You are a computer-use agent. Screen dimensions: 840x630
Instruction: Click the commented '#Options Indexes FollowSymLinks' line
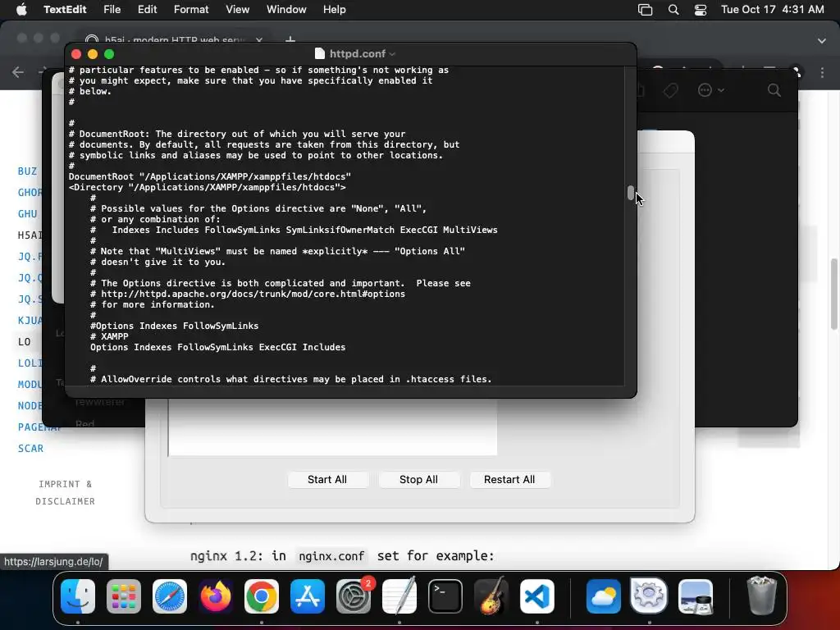pyautogui.click(x=175, y=326)
